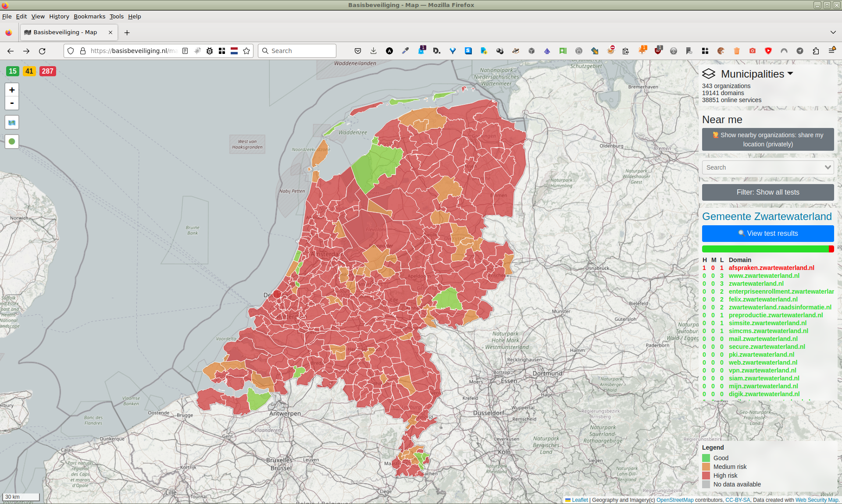This screenshot has height=504, width=842.
Task: Open tracking protection shield icon
Action: point(71,51)
